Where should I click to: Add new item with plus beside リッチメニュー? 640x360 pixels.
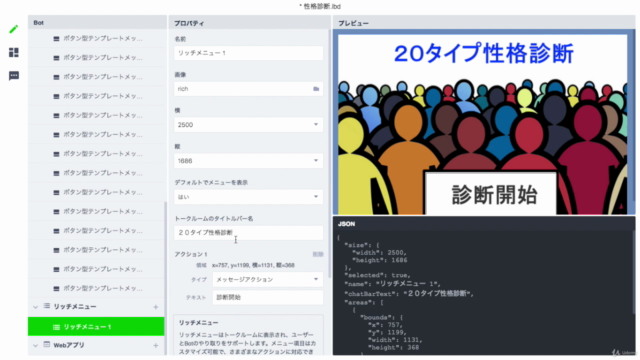(x=156, y=307)
